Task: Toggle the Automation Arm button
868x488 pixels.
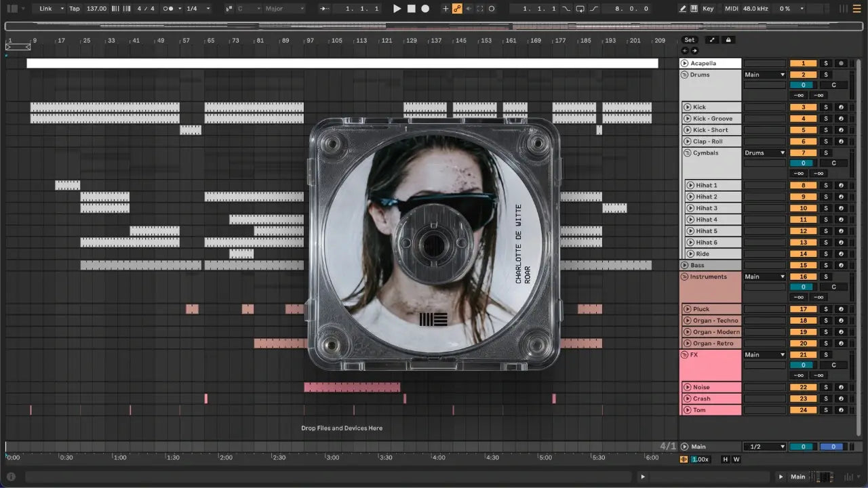Action: [457, 9]
